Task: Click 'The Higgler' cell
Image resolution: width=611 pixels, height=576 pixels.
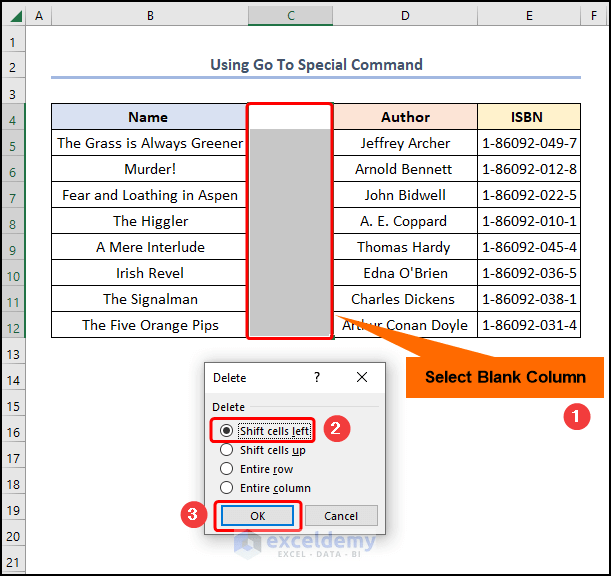Action: (148, 221)
